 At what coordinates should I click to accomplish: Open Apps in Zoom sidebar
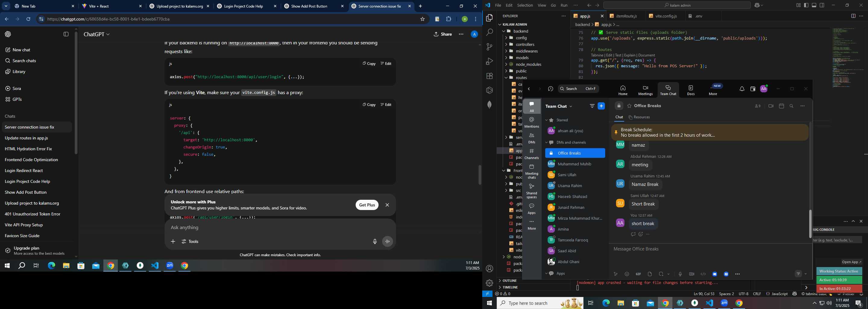[532, 209]
